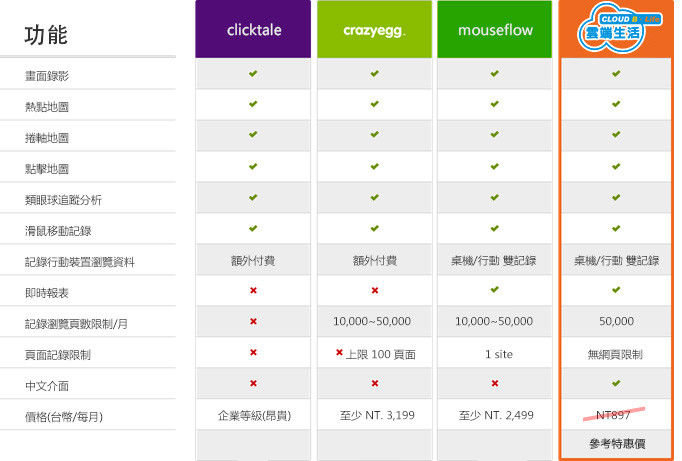Click the 中文介面 feature label
Image resolution: width=682 pixels, height=461 pixels.
(47, 386)
